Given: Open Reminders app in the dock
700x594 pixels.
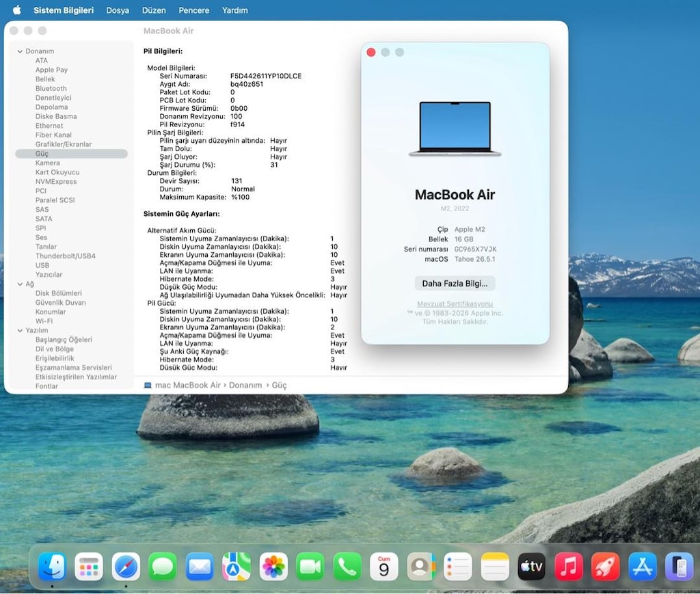Looking at the screenshot, I should click(458, 567).
